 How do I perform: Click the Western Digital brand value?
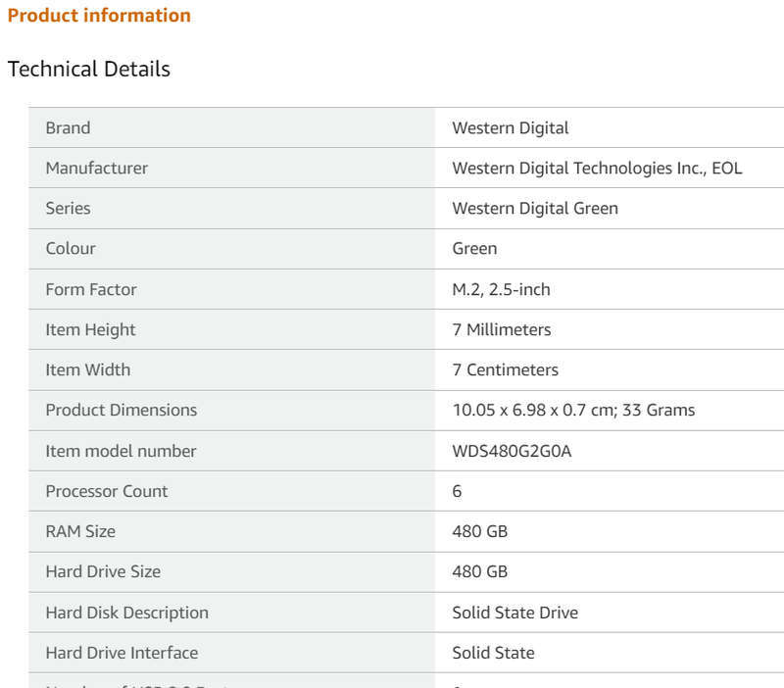[x=510, y=128]
